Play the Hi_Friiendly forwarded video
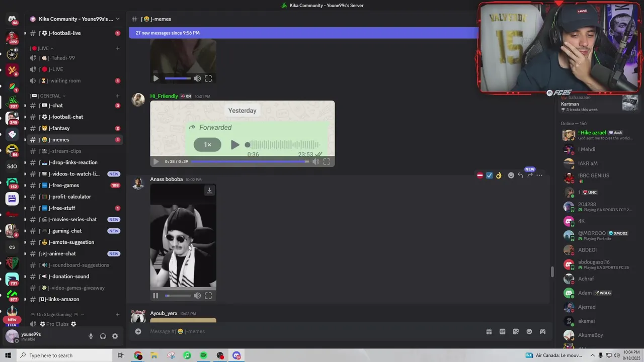This screenshot has width=644, height=362. coord(155,161)
